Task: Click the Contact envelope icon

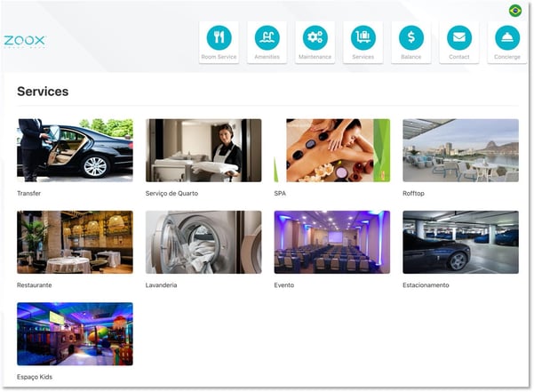Action: click(459, 37)
